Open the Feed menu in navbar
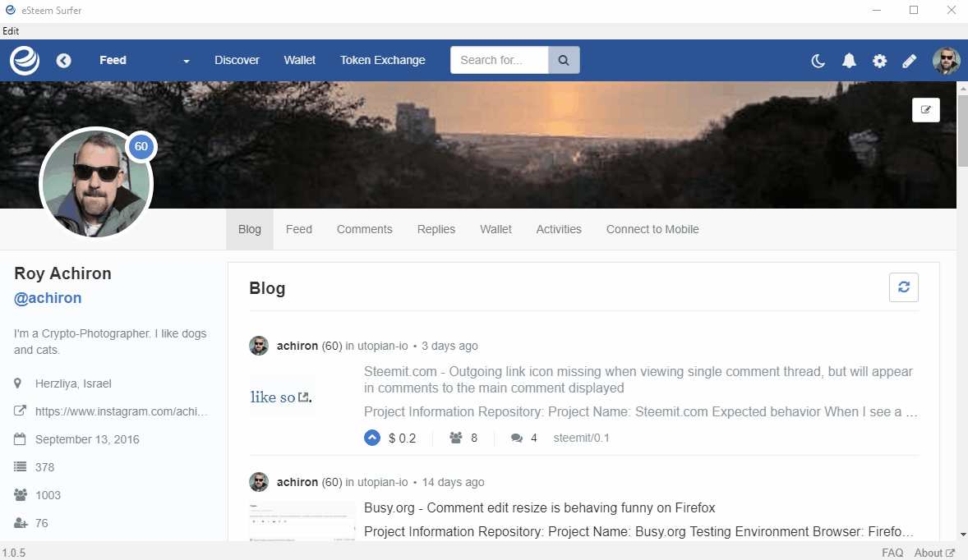This screenshot has height=560, width=968. [x=113, y=61]
